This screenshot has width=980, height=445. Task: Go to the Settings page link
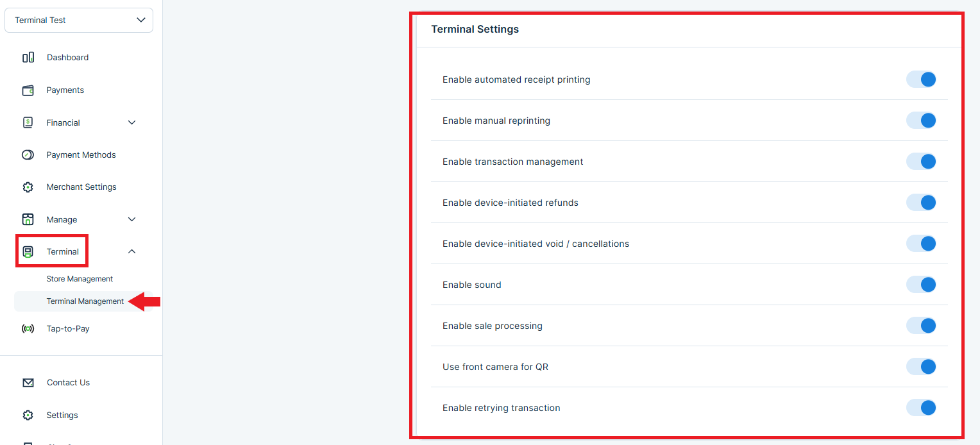coord(62,416)
